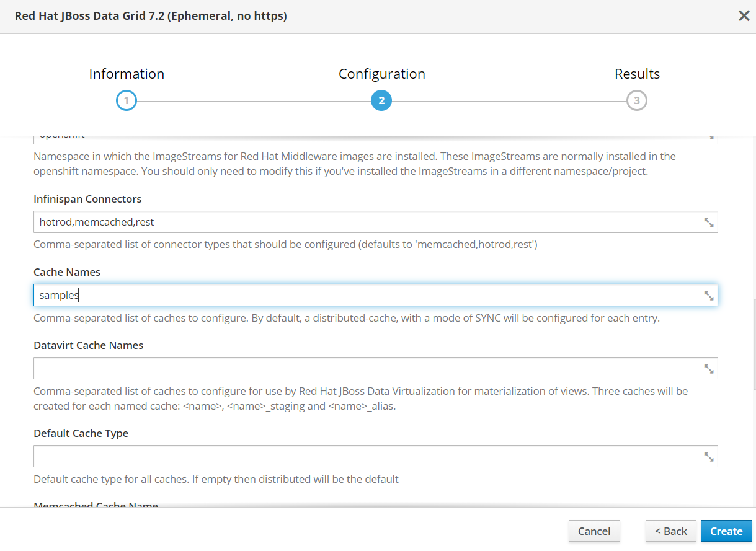Expand the Datavirt Cache Names field icon
Image resolution: width=756 pixels, height=551 pixels.
tap(709, 369)
